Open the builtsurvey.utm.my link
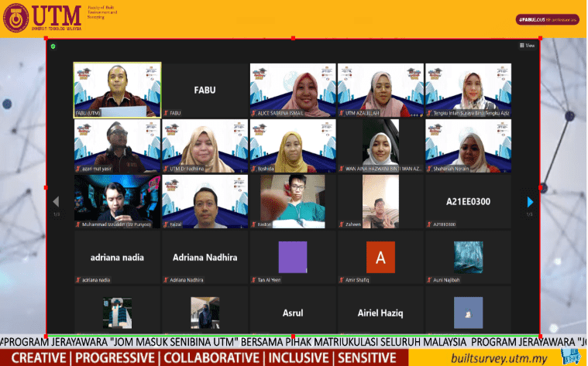The image size is (588, 366). [x=499, y=358]
